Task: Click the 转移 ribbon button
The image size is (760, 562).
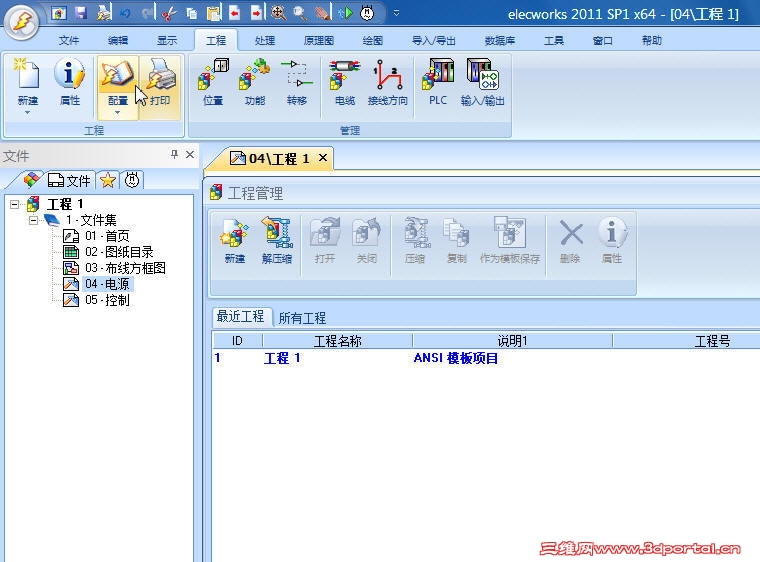Action: 297,81
